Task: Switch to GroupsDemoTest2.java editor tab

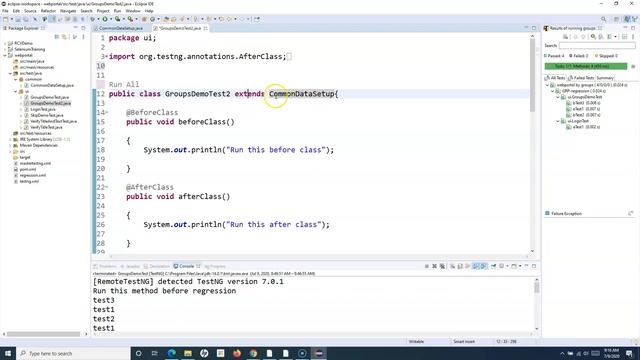Action: [x=180, y=28]
